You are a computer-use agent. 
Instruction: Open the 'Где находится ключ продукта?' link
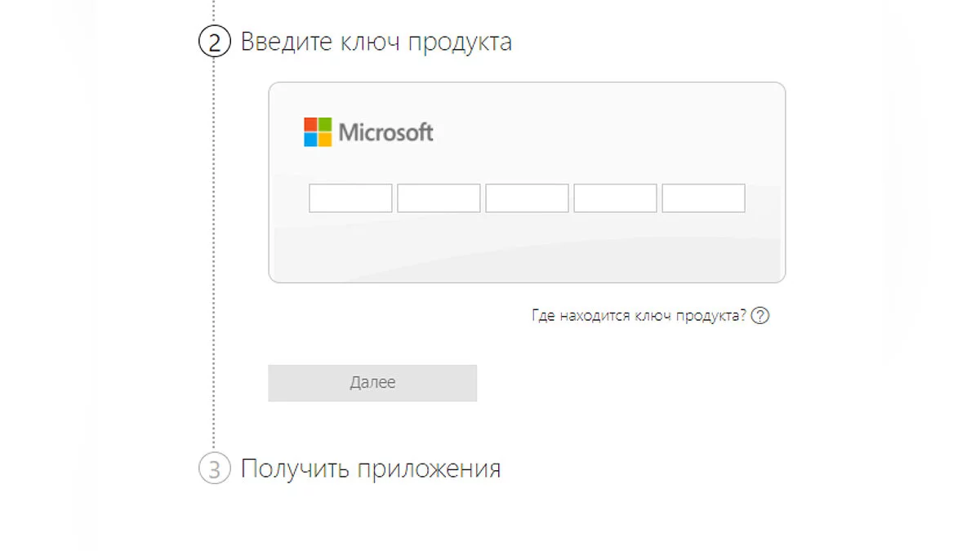coord(639,316)
